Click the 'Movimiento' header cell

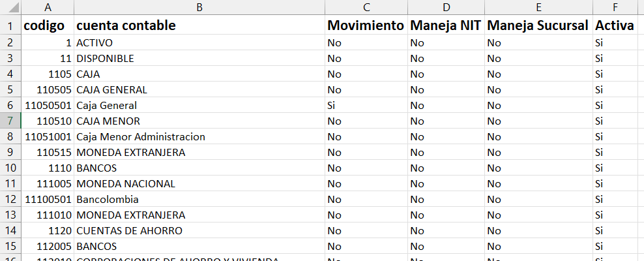366,26
